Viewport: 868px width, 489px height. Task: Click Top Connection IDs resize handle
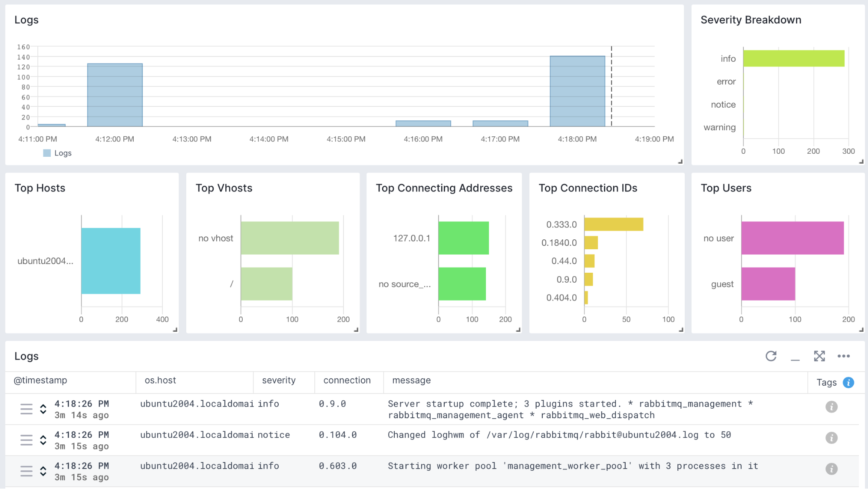pyautogui.click(x=681, y=330)
